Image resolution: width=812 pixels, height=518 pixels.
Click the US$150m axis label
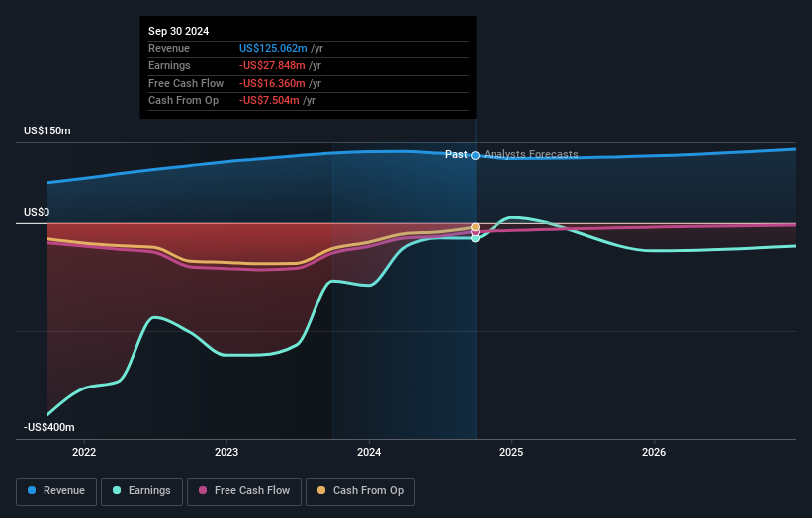coord(47,130)
